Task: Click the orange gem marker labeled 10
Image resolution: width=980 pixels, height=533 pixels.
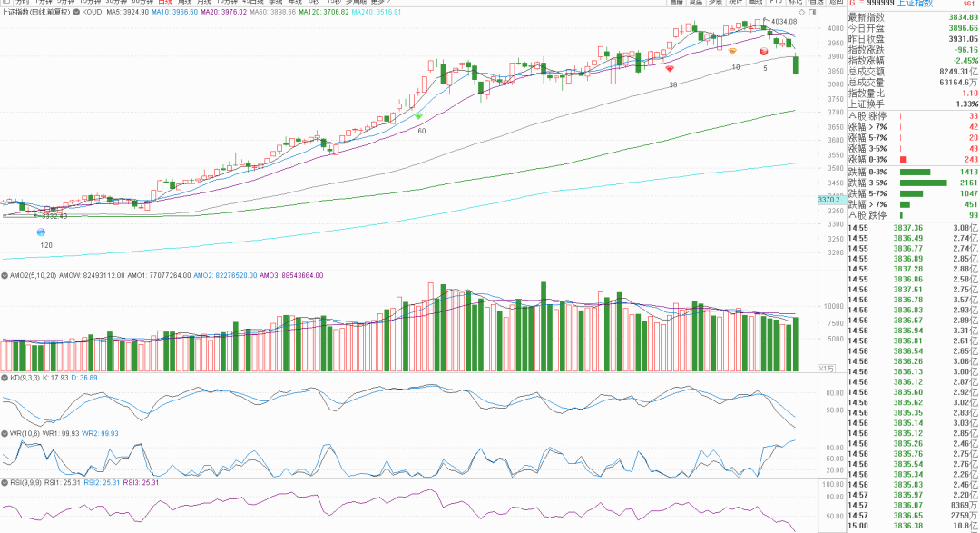Action: [732, 51]
